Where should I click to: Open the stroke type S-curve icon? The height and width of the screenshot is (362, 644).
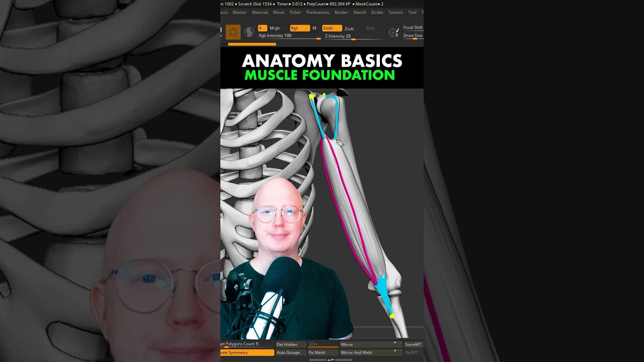(x=249, y=32)
